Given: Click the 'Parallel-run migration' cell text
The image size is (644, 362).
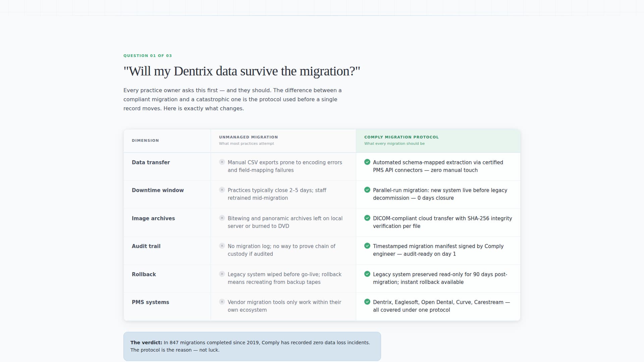Looking at the screenshot, I should [440, 194].
